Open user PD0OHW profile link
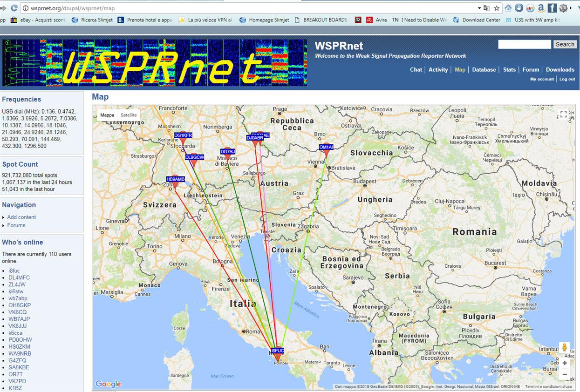Screen dimensions: 580x392 coord(20,340)
